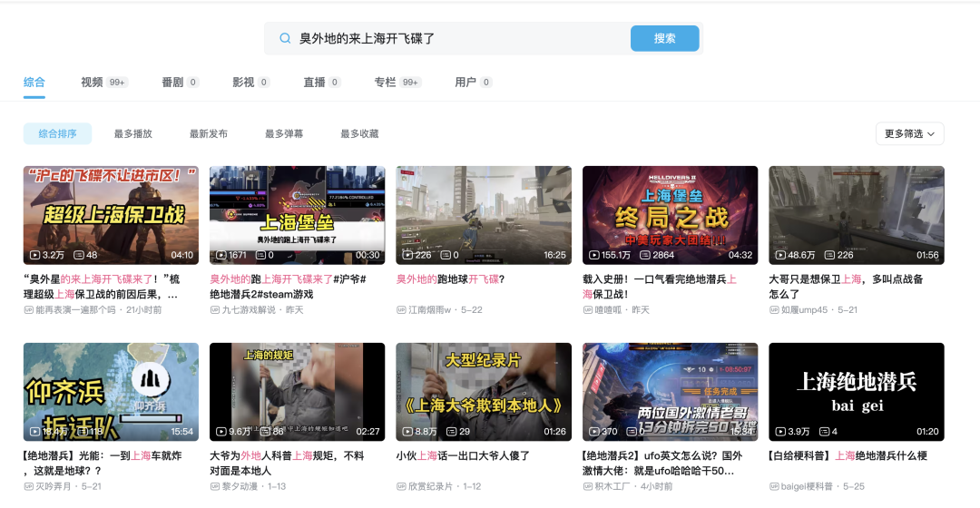
Task: Visit uploader 喳喳呱
Action: pos(608,310)
